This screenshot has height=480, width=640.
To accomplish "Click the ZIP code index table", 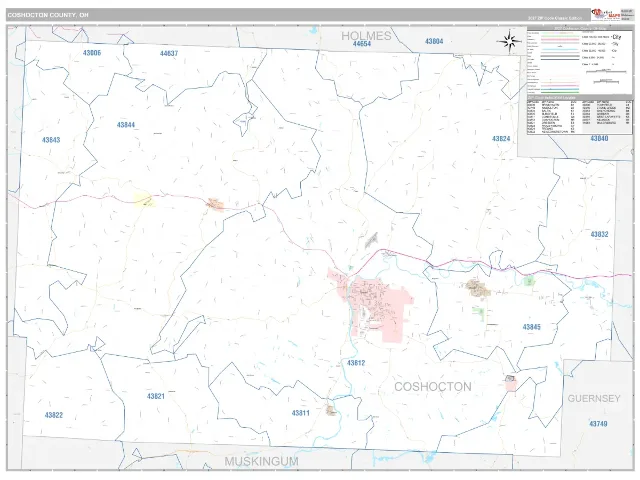I will (580, 117).
